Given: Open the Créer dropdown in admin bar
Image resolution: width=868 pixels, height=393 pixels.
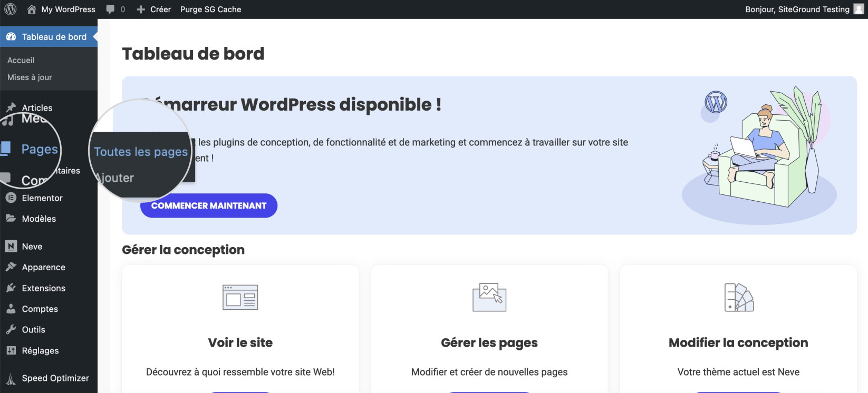Looking at the screenshot, I should click(x=160, y=9).
